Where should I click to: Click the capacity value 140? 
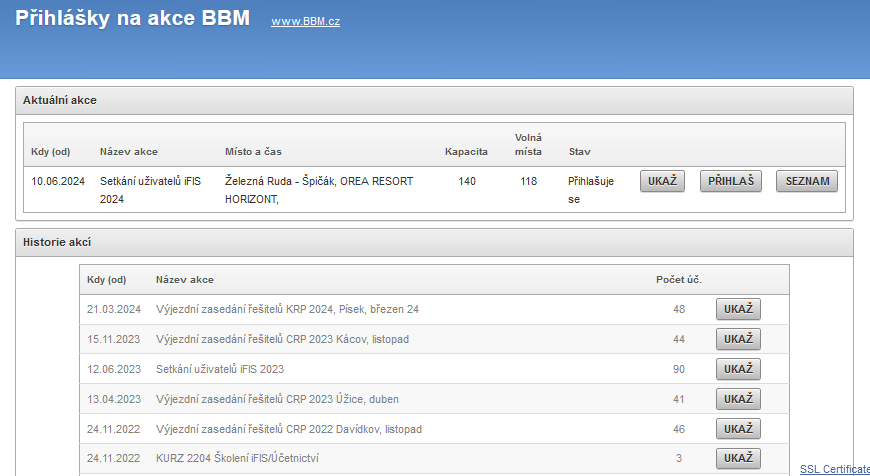[467, 181]
